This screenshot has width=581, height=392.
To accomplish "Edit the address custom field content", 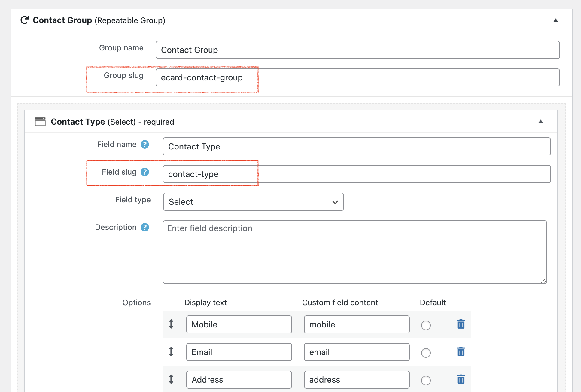I will (357, 380).
